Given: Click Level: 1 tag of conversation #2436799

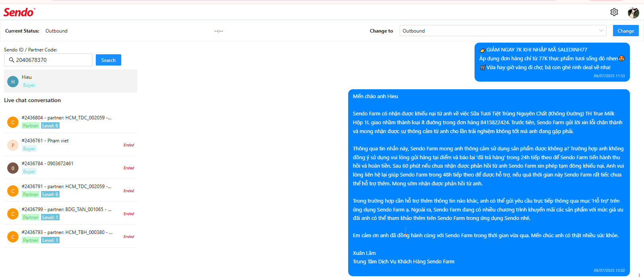Looking at the screenshot, I should point(50,217).
